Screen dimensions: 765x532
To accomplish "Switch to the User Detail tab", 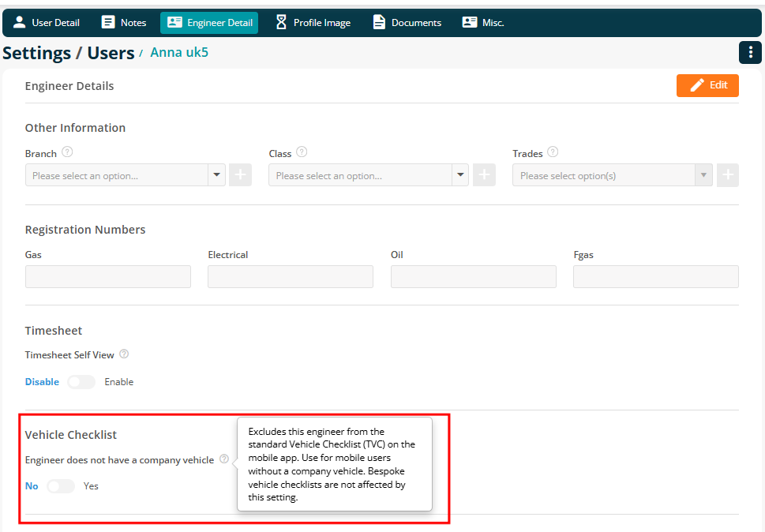I will tap(47, 22).
